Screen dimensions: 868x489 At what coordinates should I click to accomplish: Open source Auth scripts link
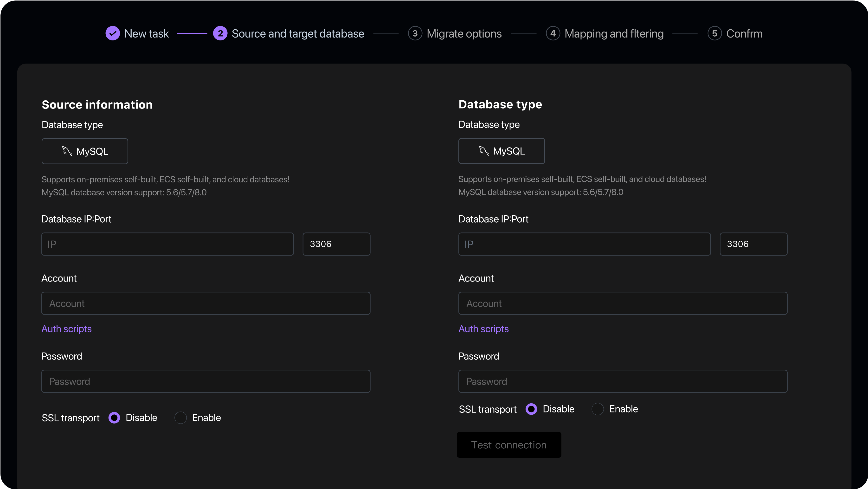pyautogui.click(x=66, y=328)
